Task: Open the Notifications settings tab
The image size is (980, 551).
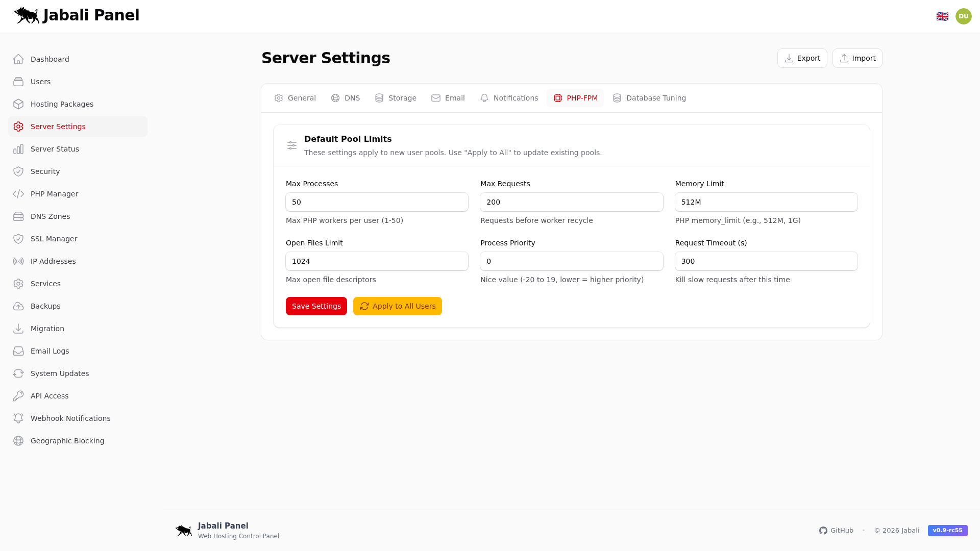Action: point(508,98)
